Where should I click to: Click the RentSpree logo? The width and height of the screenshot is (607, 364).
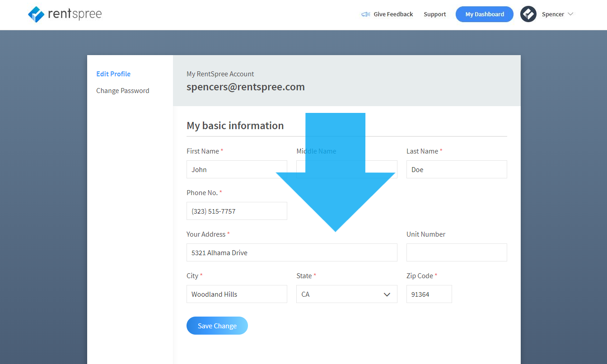64,14
